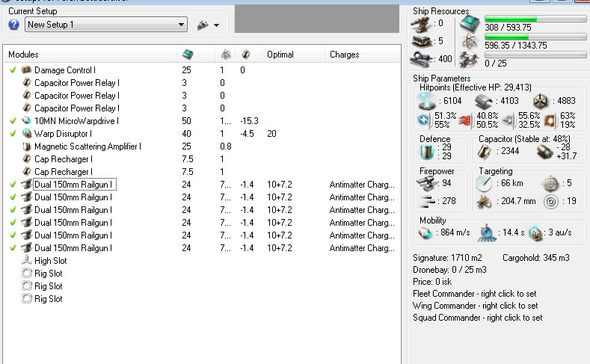Click the max locked targets icon

point(550,184)
